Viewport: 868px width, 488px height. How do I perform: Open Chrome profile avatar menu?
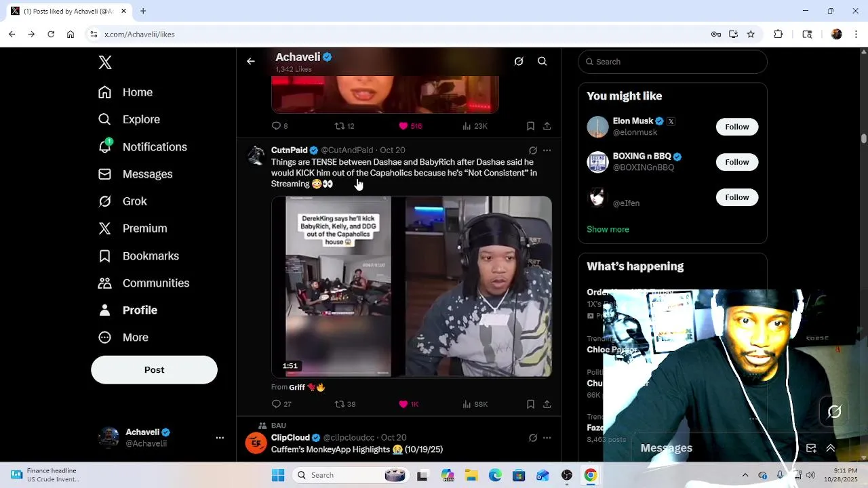(837, 34)
